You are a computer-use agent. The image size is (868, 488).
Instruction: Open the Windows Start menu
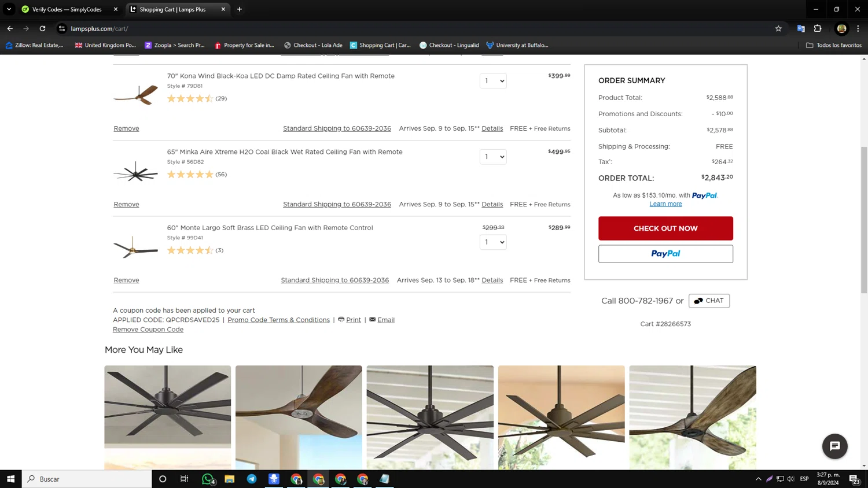tap(10, 479)
